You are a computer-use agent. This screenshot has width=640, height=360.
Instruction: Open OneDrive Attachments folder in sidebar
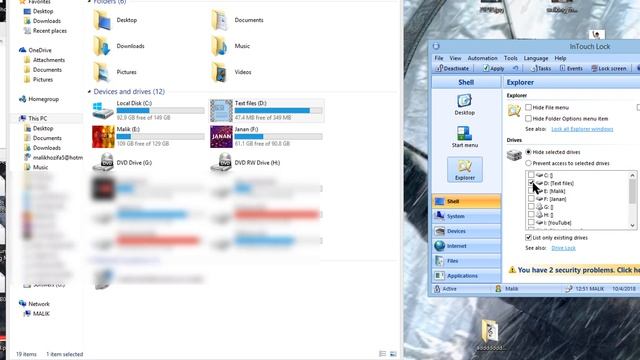pos(44,60)
